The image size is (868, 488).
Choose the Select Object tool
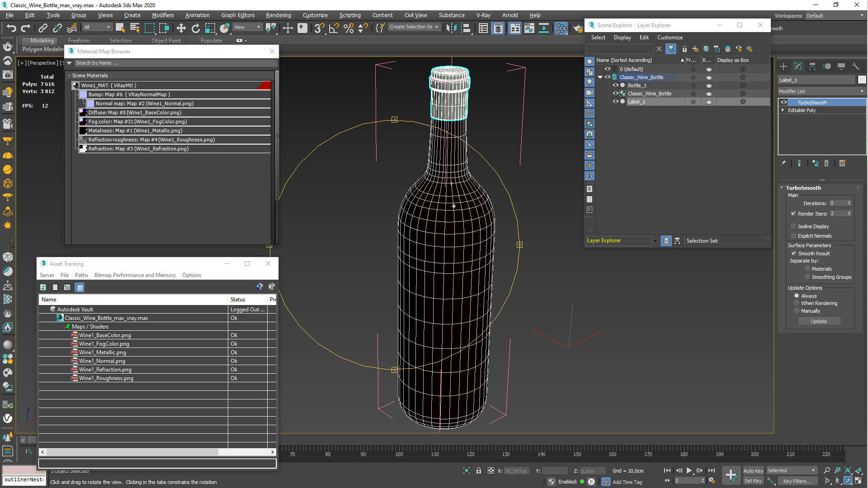click(120, 28)
